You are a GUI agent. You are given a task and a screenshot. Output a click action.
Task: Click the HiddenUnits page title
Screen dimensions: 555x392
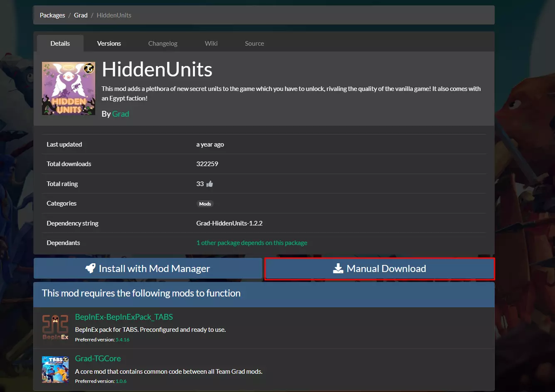[x=157, y=69]
